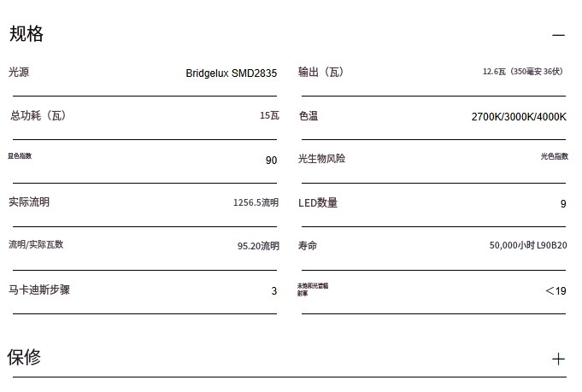Click the 输出（瓦）label

click(321, 73)
